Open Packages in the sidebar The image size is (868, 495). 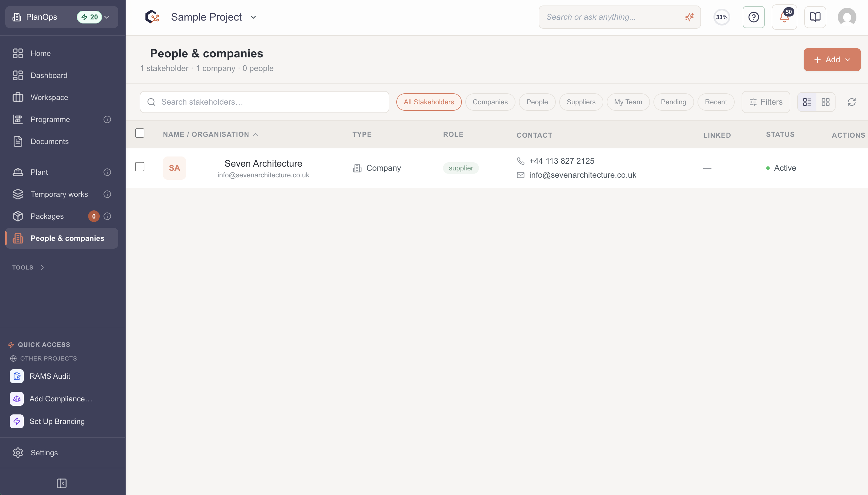tap(62, 216)
